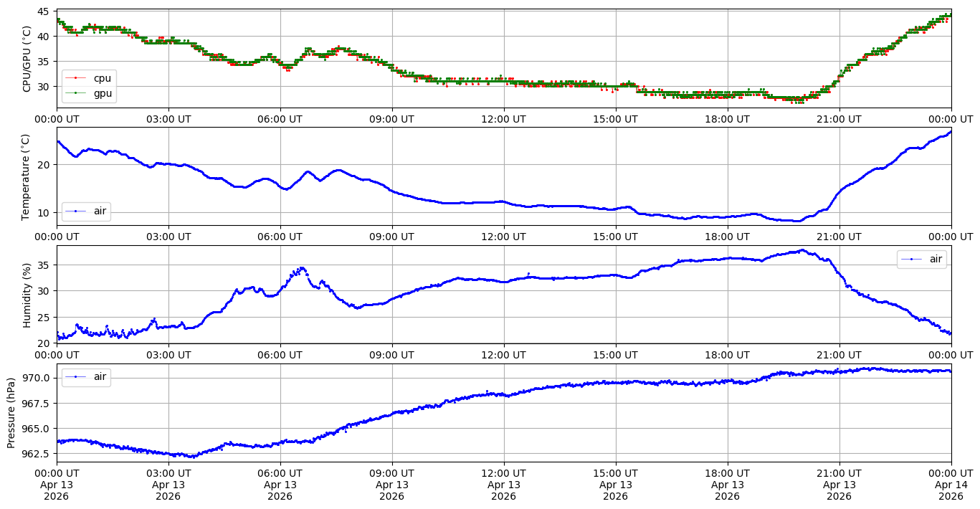Click the green gpu line marker in legend
Screen dimensions: 980x509
pos(75,93)
